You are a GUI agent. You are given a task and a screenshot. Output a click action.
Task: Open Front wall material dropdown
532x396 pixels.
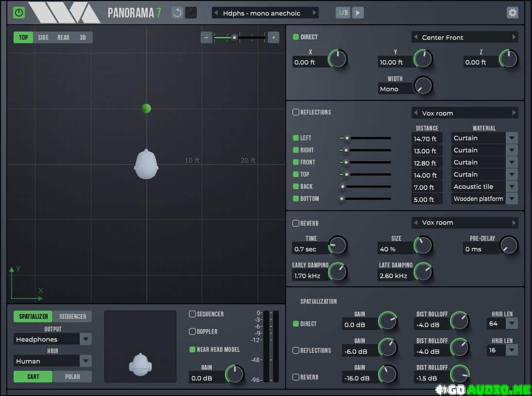point(484,163)
